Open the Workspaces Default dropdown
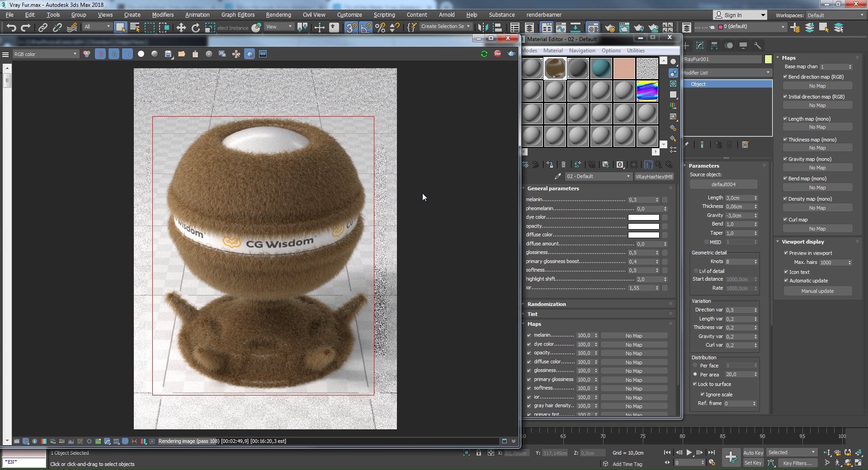The image size is (868, 470). click(835, 15)
